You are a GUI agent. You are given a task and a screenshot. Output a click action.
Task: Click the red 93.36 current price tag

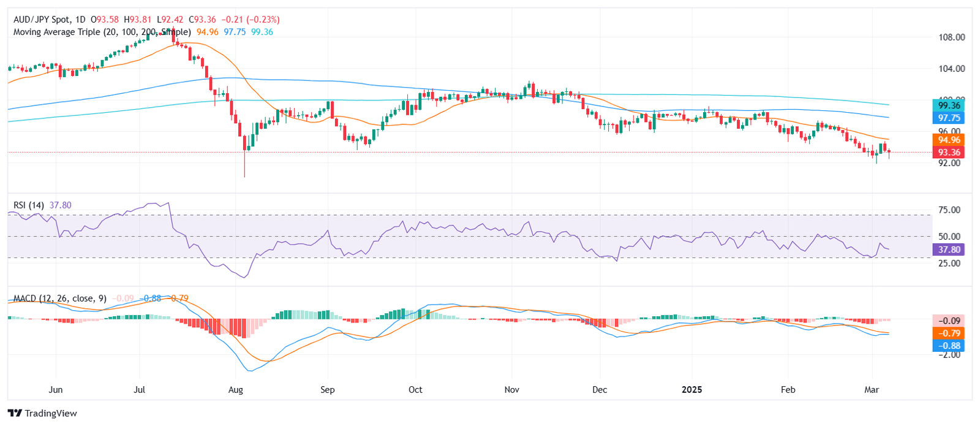[949, 153]
